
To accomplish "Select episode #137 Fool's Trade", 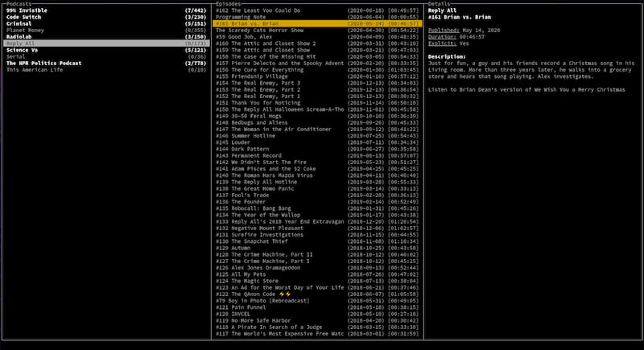I will [x=317, y=195].
